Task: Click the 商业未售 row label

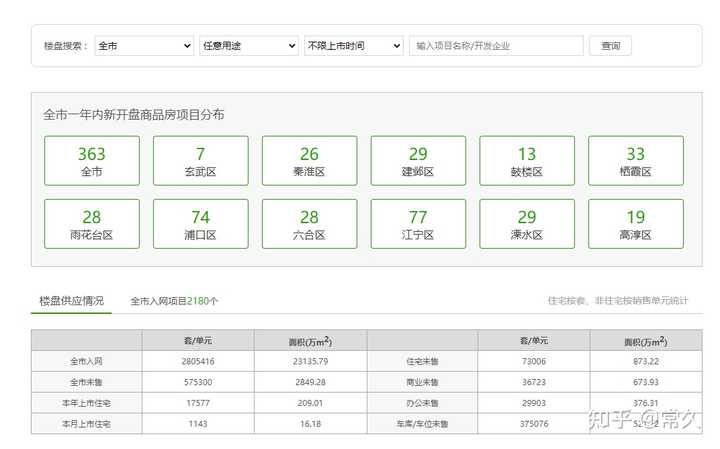Action: pyautogui.click(x=422, y=382)
